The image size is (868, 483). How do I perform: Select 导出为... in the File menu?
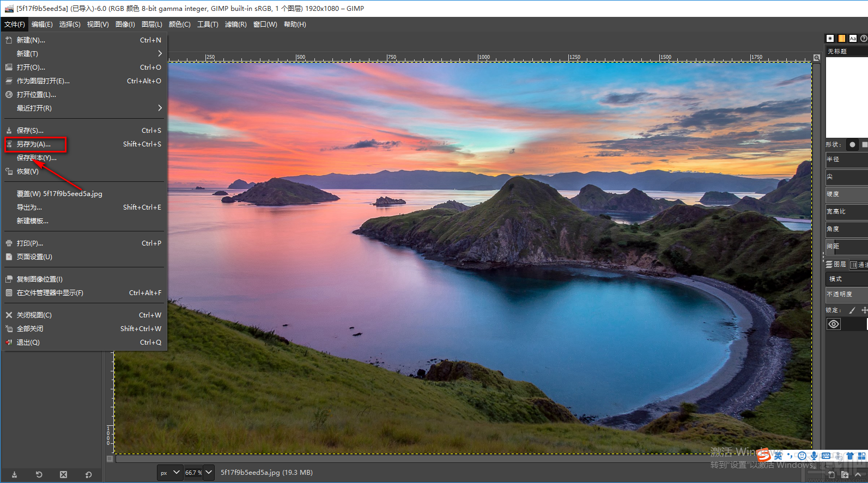(x=29, y=207)
